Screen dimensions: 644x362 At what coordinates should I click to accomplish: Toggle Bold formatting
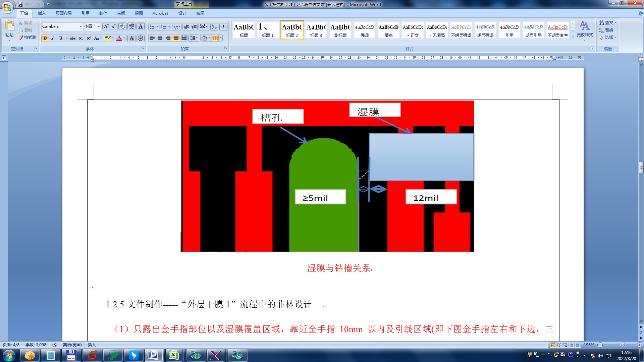click(x=45, y=38)
